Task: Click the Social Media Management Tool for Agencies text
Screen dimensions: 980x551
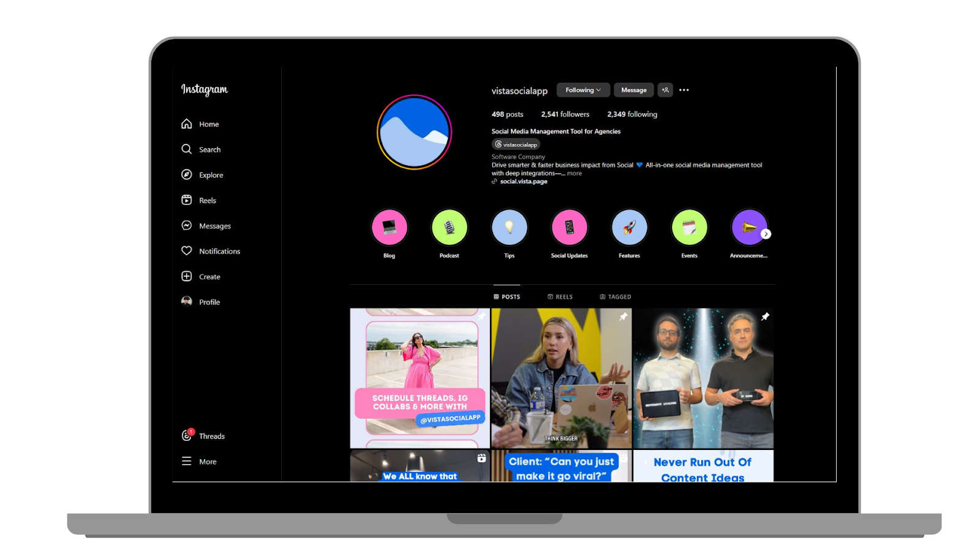Action: coord(556,132)
